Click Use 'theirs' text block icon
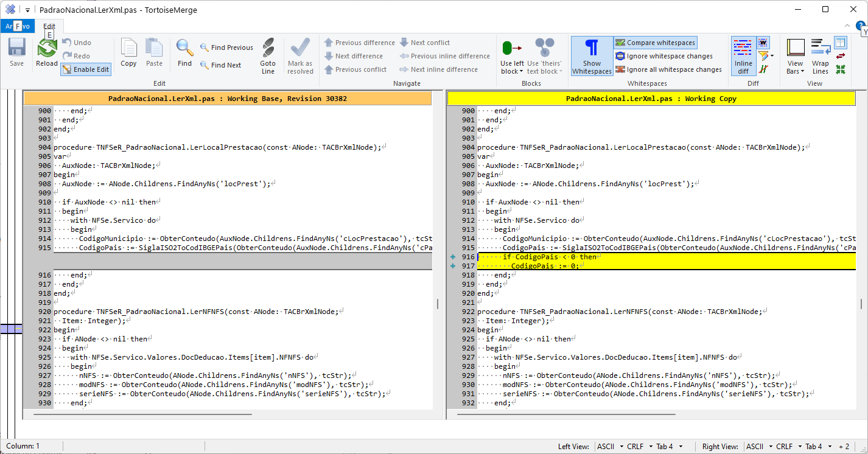 (544, 47)
